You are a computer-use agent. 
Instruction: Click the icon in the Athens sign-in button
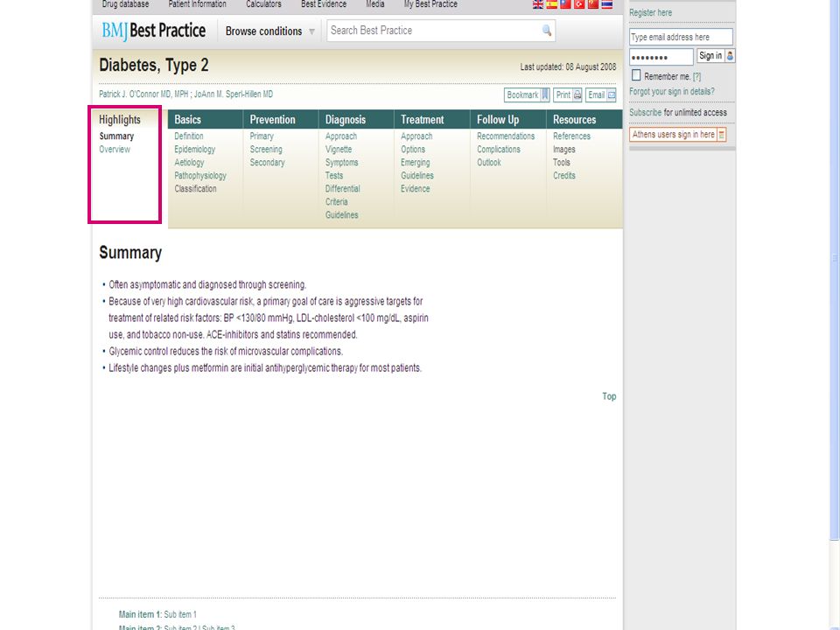(x=722, y=135)
